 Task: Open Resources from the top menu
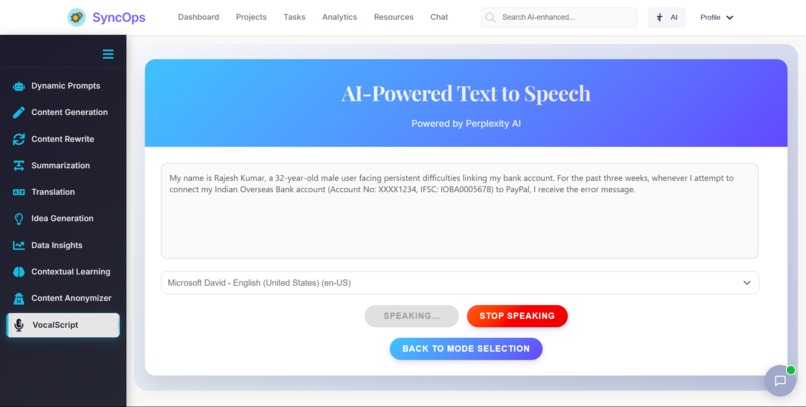[x=394, y=17]
